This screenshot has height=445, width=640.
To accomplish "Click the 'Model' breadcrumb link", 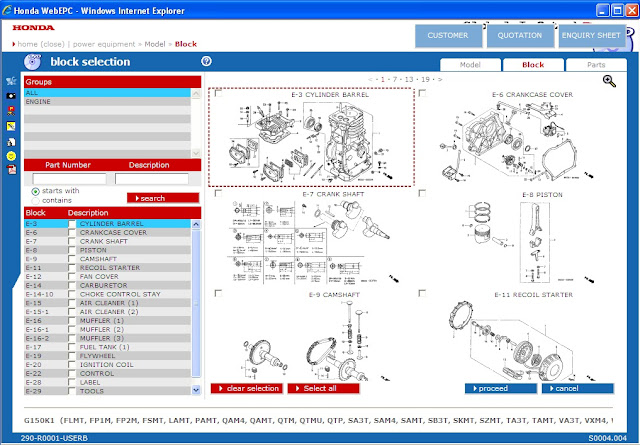I will (x=155, y=44).
